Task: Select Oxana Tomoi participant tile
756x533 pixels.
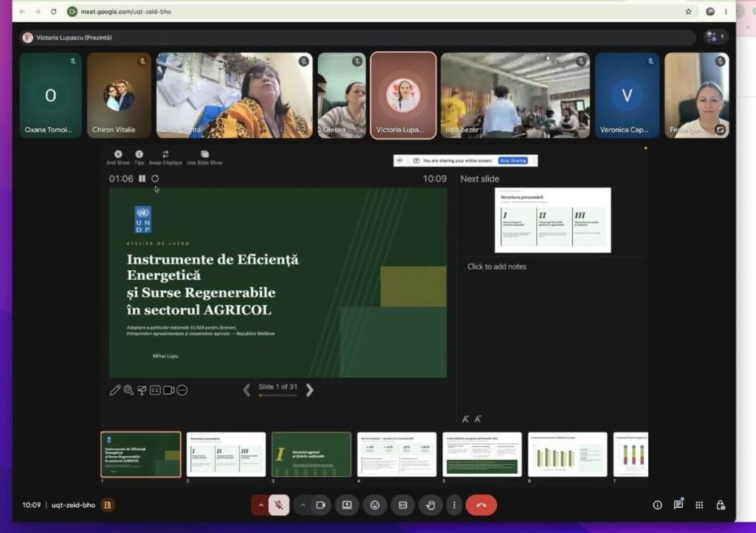Action: (51, 95)
